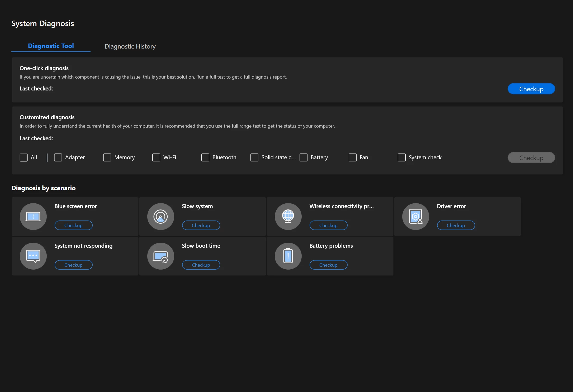The image size is (573, 392).
Task: Click the Slow boot time monitor icon
Action: (160, 256)
